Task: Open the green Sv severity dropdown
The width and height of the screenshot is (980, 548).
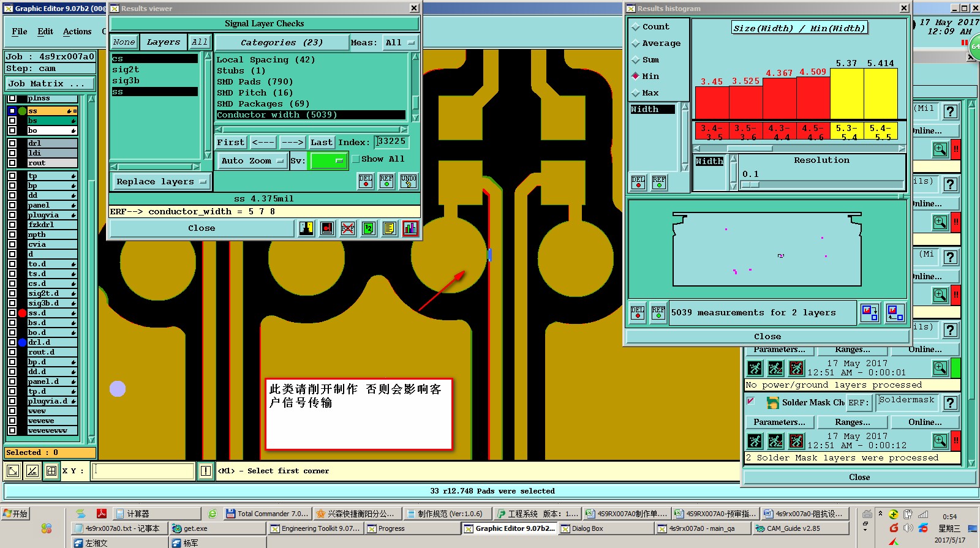Action: coord(330,161)
